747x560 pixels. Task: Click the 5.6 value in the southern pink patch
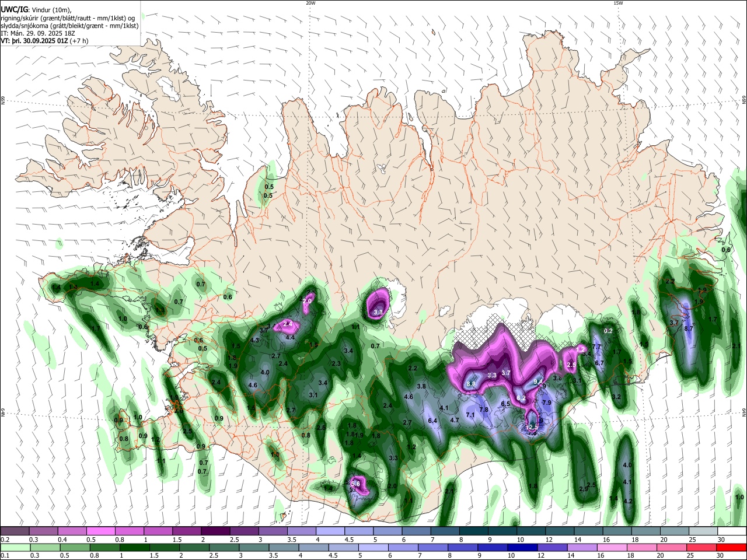click(x=355, y=484)
